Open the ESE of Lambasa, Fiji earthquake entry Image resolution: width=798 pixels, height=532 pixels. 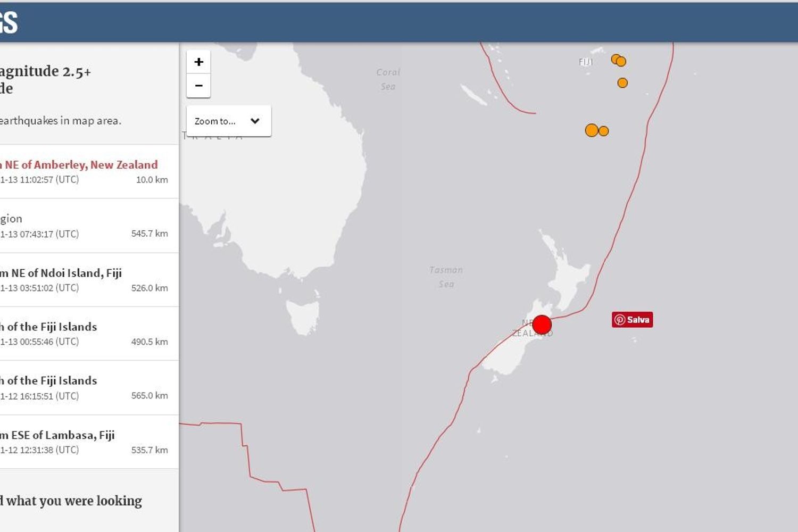point(57,435)
